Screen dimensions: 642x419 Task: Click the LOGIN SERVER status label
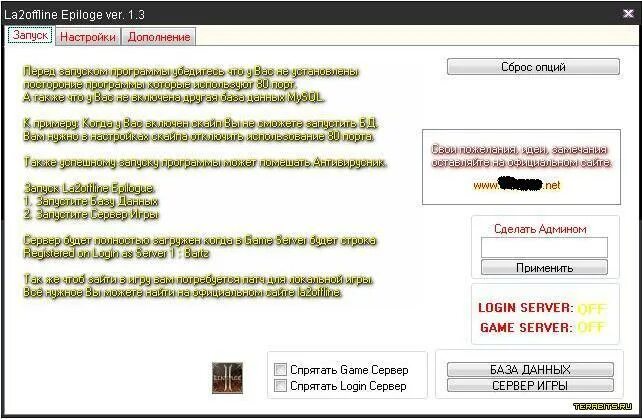[x=526, y=308]
